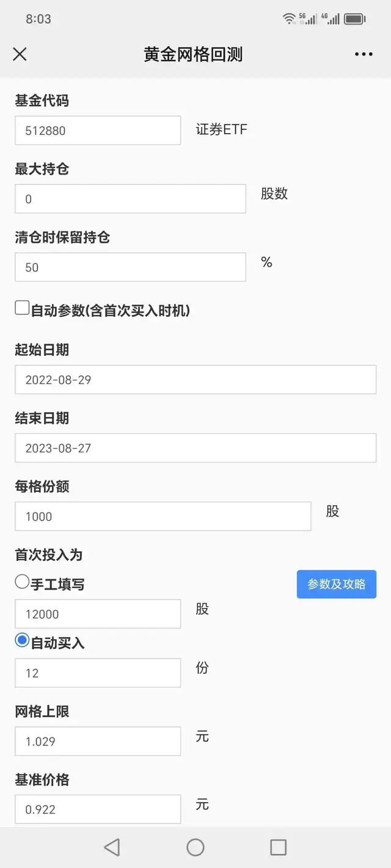Viewport: 391px width, 868px height.
Task: Edit the 基准价格 field showing 0.922
Action: (x=98, y=809)
